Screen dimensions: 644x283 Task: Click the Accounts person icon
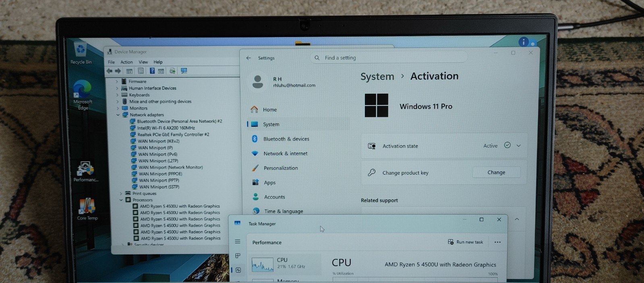tap(255, 197)
